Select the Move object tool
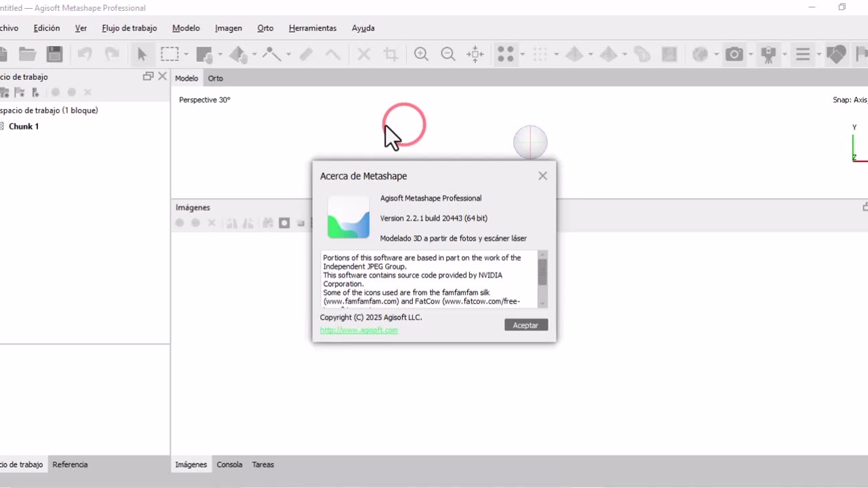The image size is (868, 488). [x=238, y=54]
